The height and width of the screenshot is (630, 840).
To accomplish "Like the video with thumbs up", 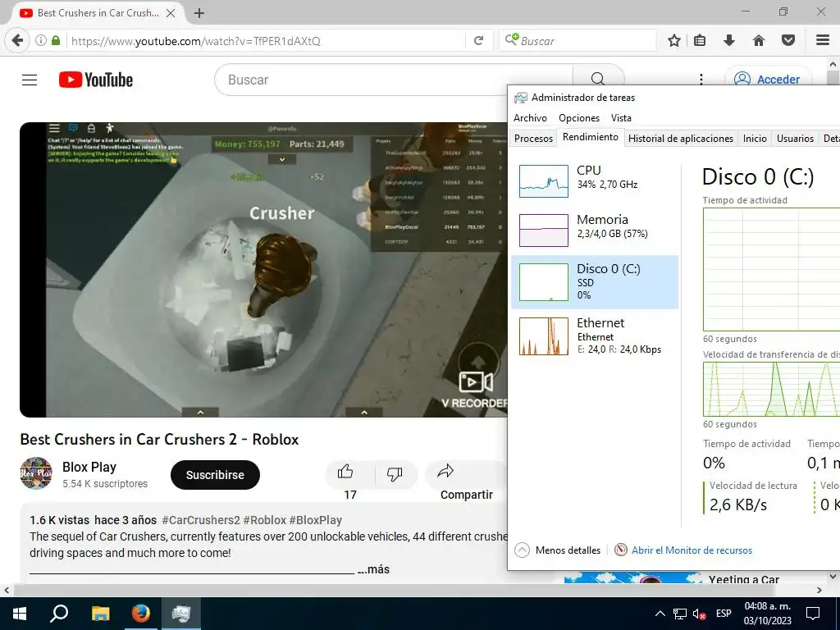I will 345,472.
